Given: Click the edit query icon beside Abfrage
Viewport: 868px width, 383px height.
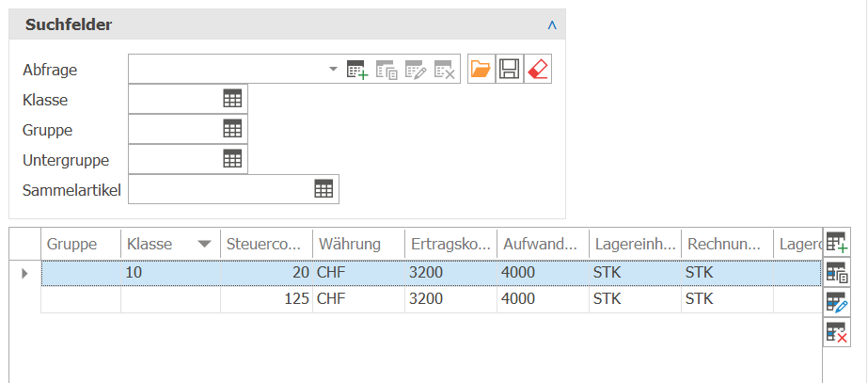Looking at the screenshot, I should point(416,70).
